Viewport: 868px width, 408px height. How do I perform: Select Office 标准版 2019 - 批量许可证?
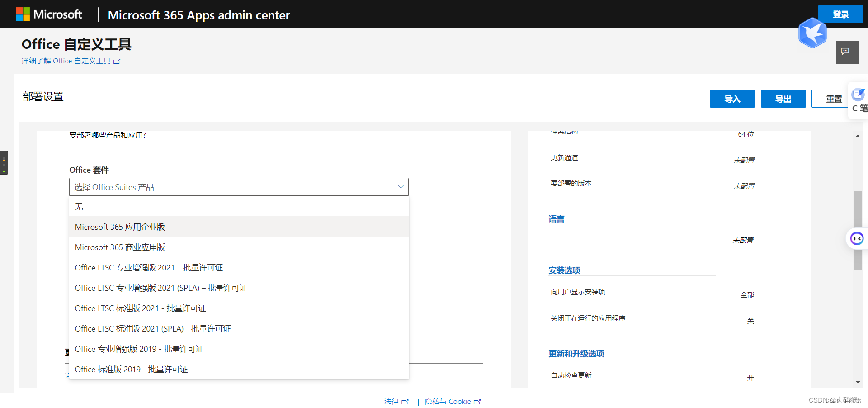[x=239, y=369]
